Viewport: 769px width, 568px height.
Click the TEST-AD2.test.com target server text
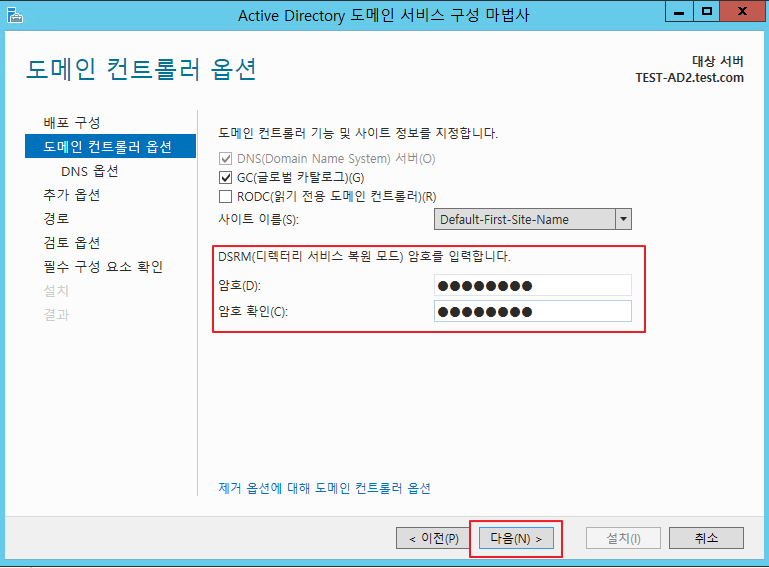[690, 77]
